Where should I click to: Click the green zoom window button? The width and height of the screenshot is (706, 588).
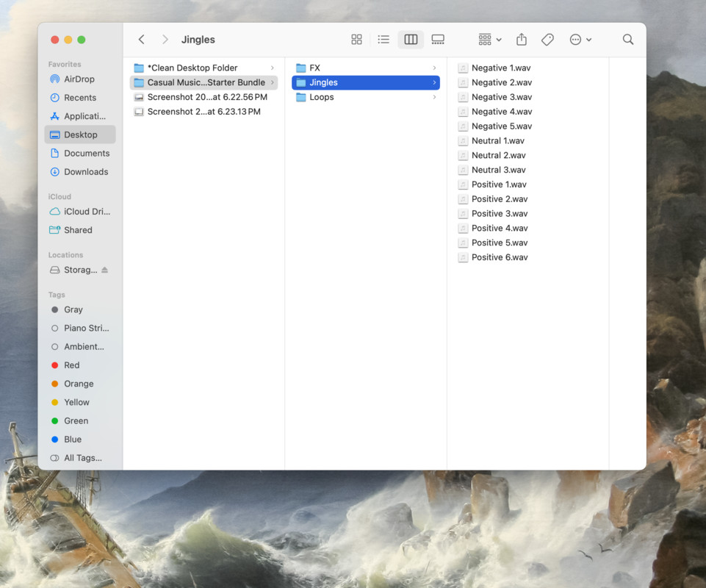coord(82,40)
